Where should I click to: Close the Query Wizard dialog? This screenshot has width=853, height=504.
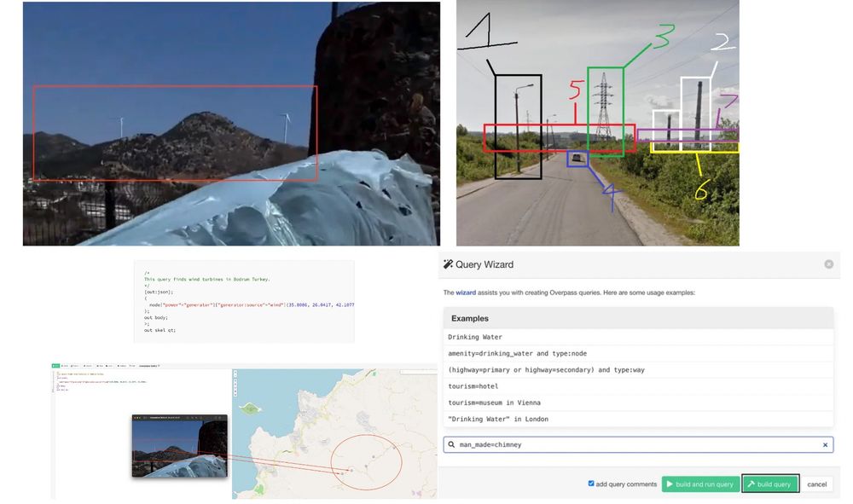click(828, 264)
